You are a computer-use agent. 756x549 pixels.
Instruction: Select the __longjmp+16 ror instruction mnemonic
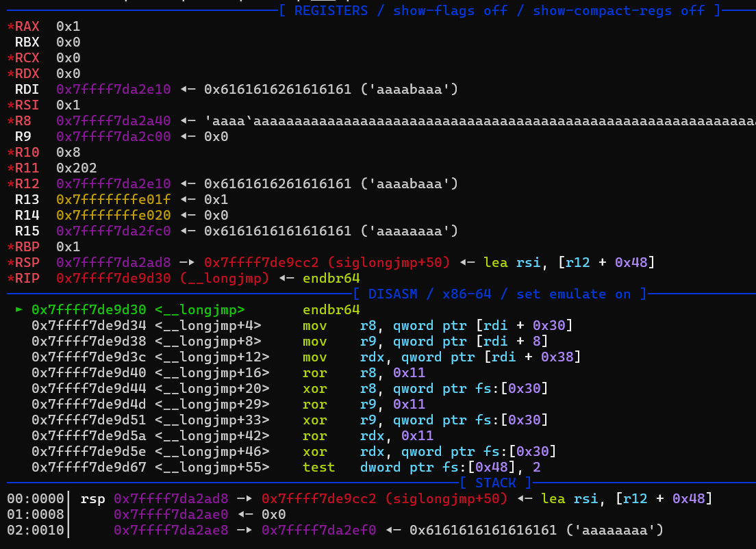click(314, 373)
